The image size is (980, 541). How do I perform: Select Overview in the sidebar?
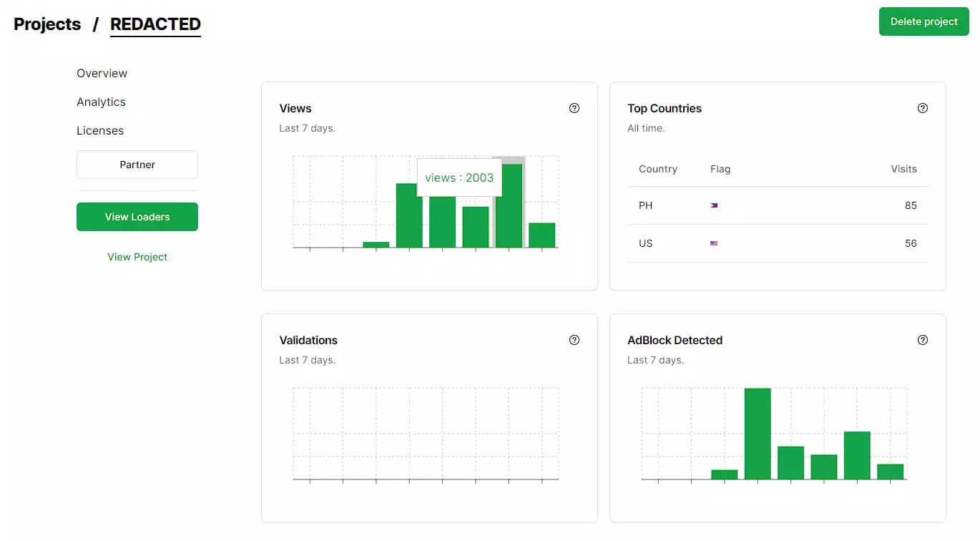click(x=102, y=73)
